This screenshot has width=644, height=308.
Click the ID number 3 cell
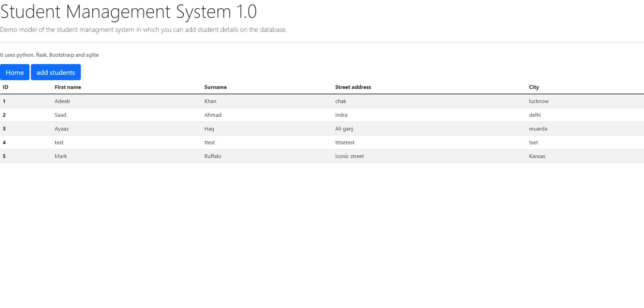coord(4,129)
